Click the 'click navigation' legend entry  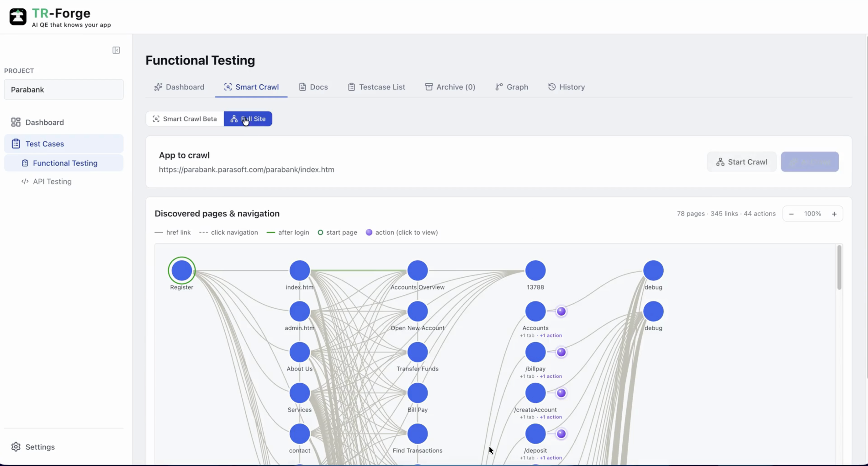pos(229,232)
